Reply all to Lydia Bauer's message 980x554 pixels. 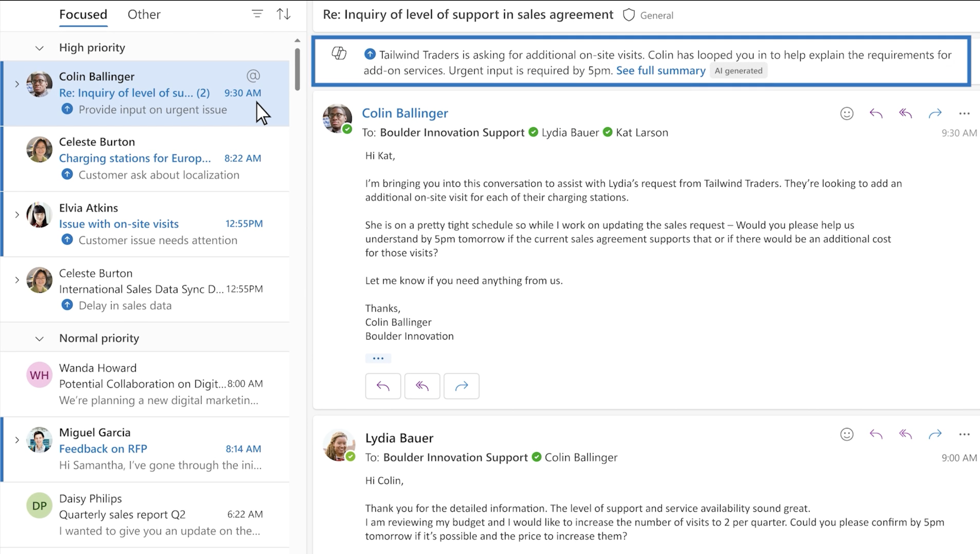[905, 434]
